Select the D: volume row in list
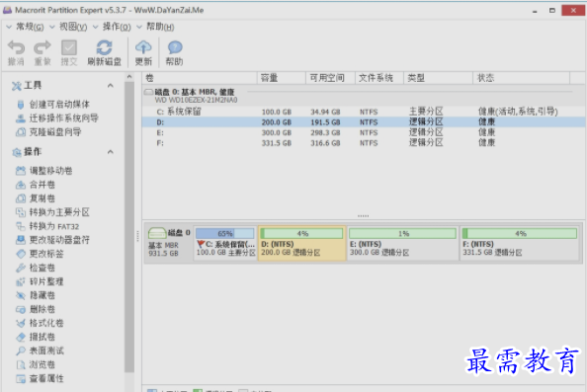The image size is (587, 392). (x=364, y=121)
